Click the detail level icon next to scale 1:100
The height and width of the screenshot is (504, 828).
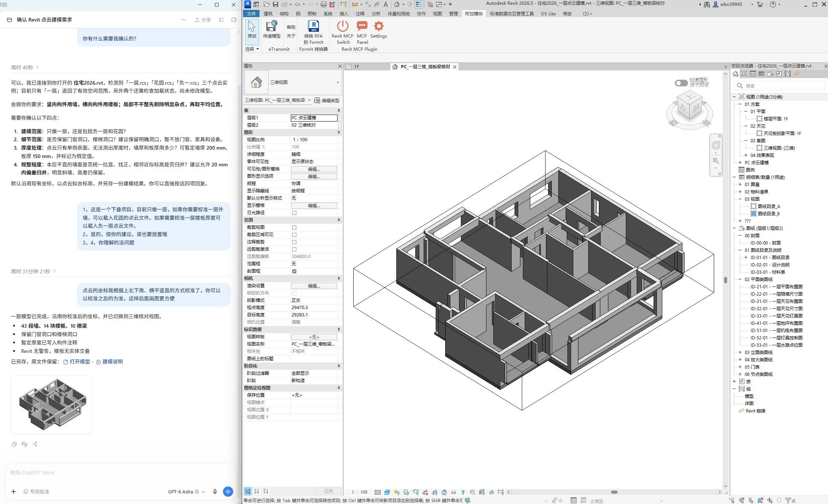pyautogui.click(x=378, y=492)
